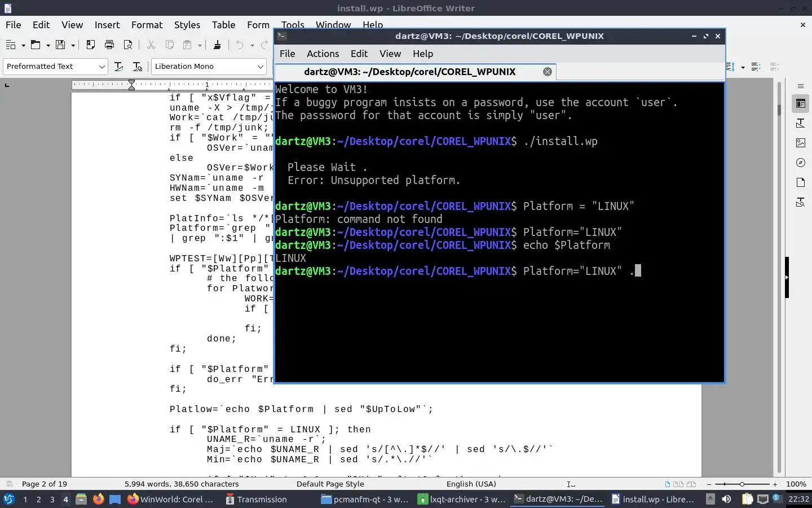This screenshot has height=508, width=812.
Task: Open Writer's Table menu
Action: pos(223,25)
